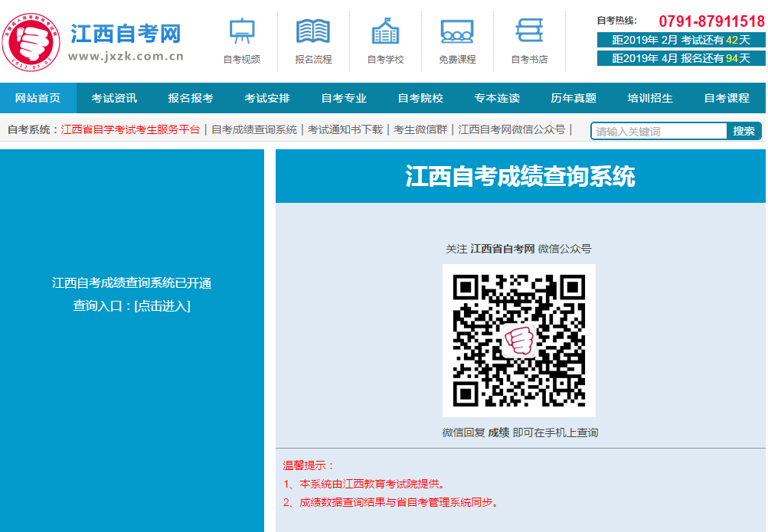Image resolution: width=768 pixels, height=532 pixels.
Task: Select 报名报考 in the navigation bar
Action: [191, 98]
